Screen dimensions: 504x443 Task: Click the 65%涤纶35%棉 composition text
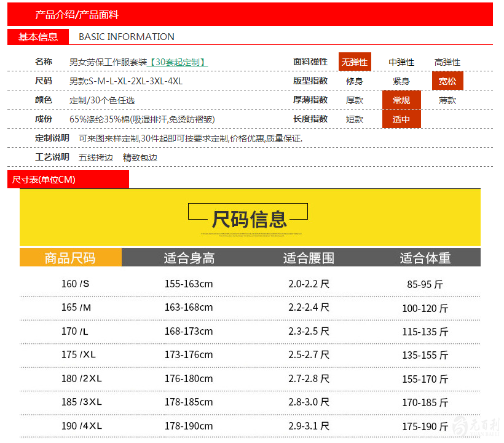(x=142, y=119)
